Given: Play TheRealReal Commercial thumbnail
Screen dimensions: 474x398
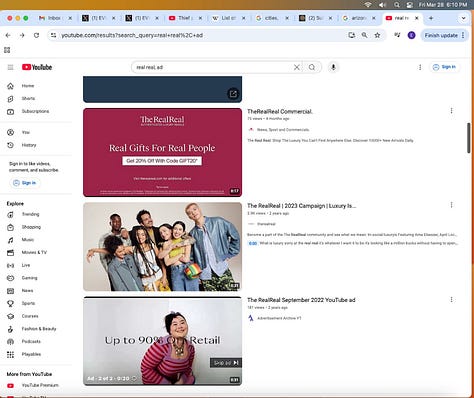Looking at the screenshot, I should 162,152.
